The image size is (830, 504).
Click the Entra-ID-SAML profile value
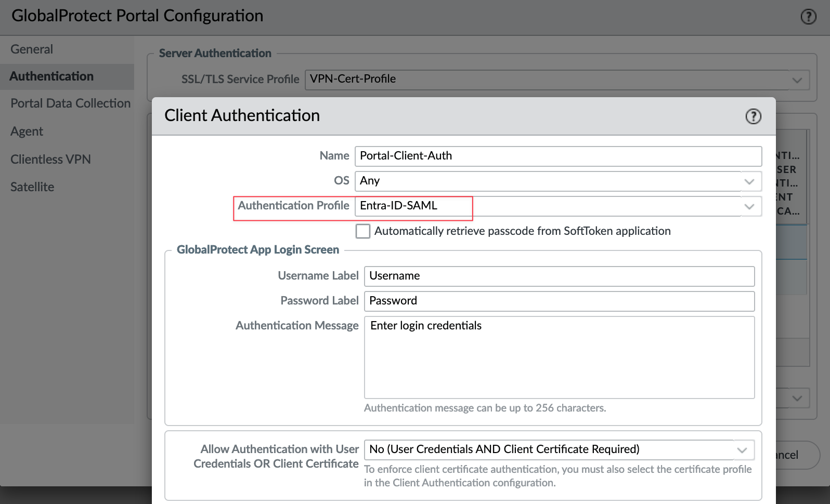(398, 206)
